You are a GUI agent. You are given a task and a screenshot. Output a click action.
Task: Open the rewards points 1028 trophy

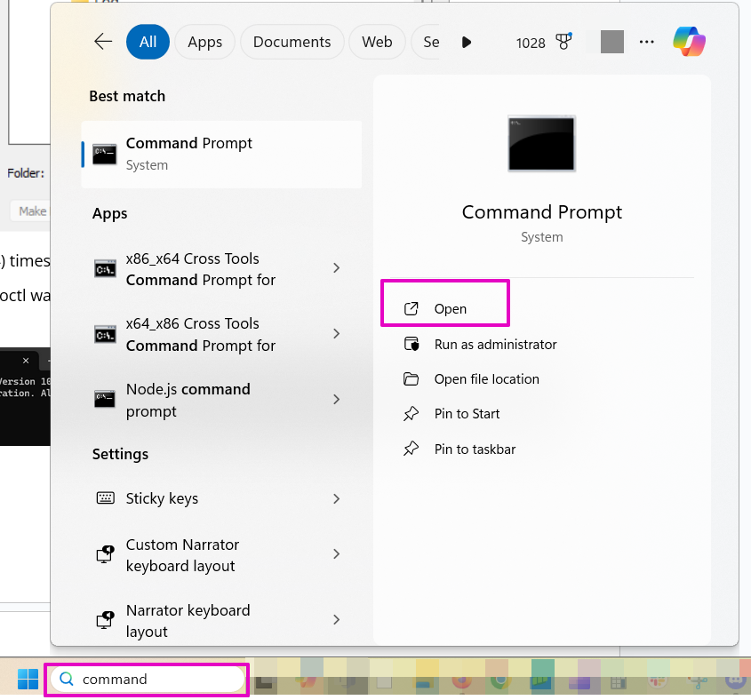click(544, 42)
